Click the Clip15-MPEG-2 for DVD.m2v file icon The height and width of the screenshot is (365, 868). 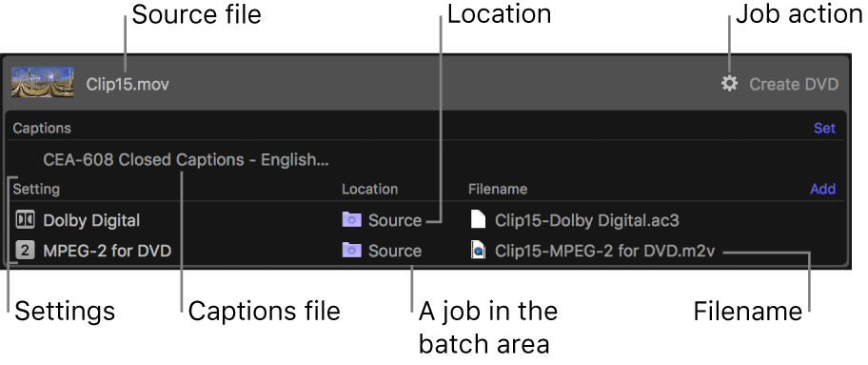478,251
